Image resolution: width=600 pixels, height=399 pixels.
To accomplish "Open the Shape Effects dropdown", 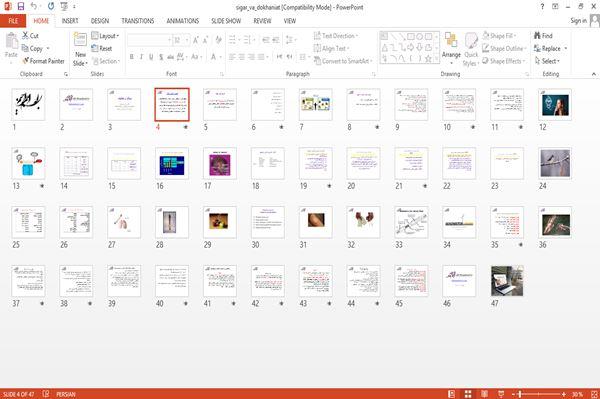I will tap(504, 61).
